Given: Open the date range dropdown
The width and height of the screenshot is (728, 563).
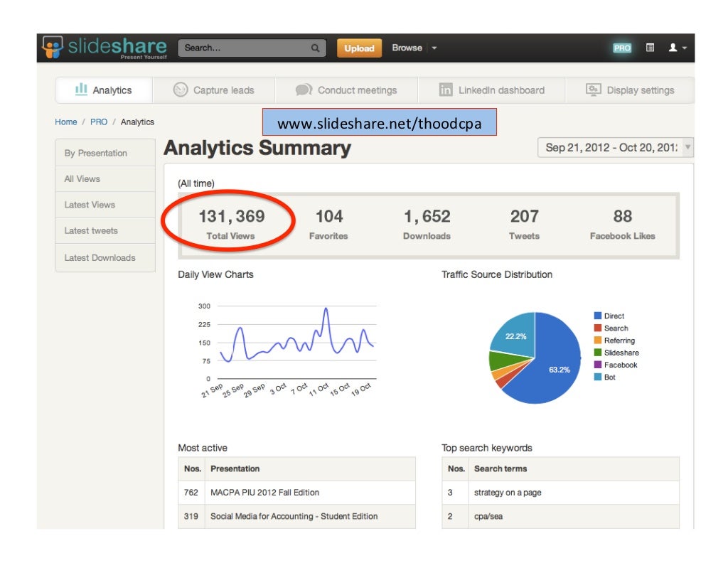Looking at the screenshot, I should [615, 148].
